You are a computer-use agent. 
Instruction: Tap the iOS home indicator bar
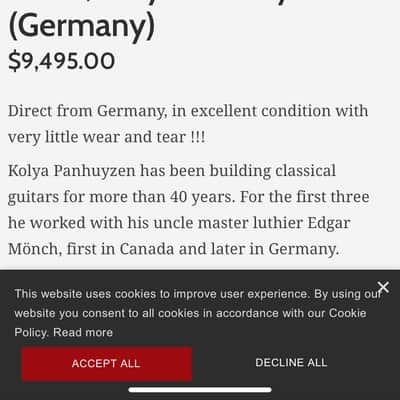[200, 390]
